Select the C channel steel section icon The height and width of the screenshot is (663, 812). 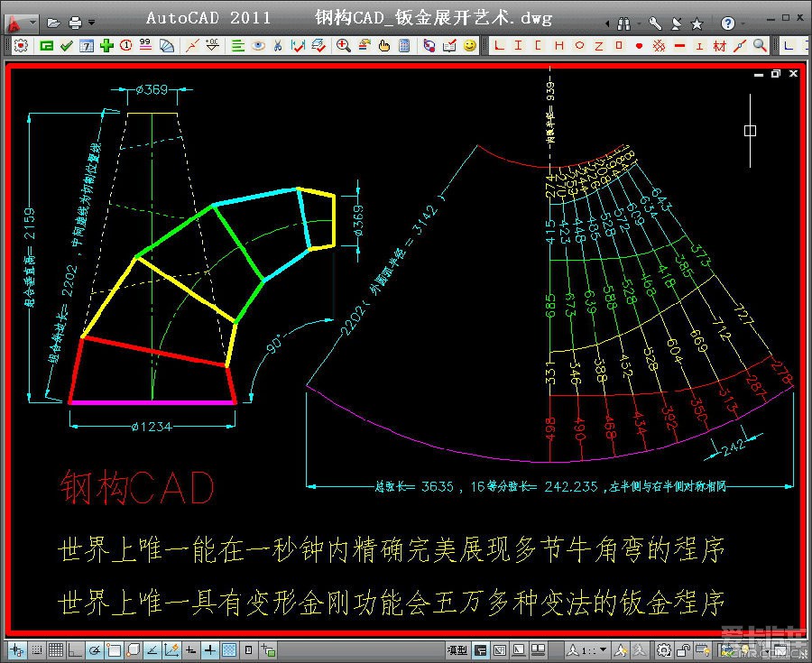(x=539, y=45)
